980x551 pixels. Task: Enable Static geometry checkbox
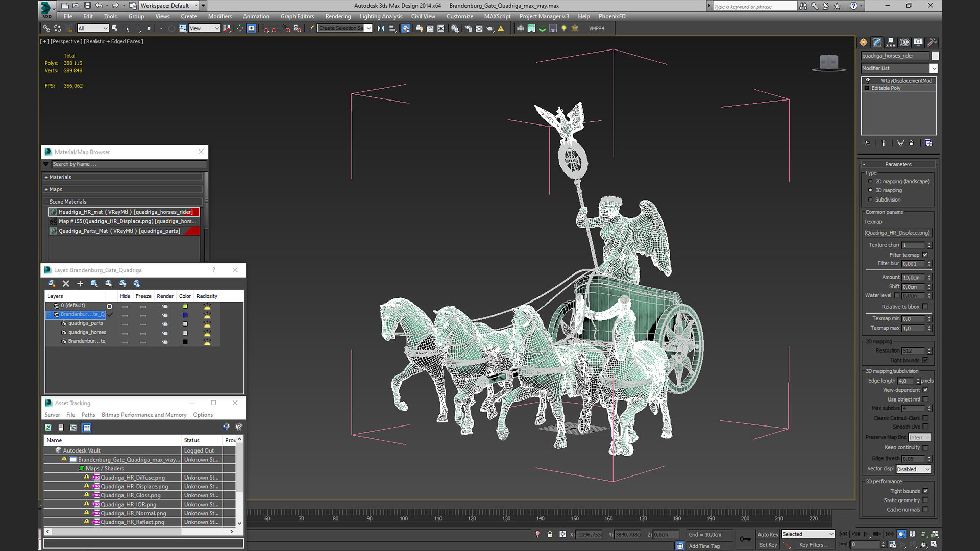coord(925,500)
